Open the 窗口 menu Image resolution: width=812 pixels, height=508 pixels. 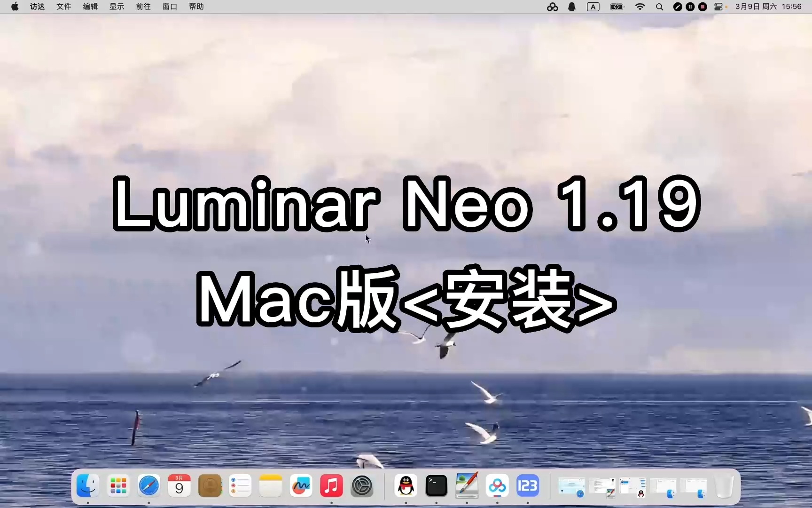[170, 7]
